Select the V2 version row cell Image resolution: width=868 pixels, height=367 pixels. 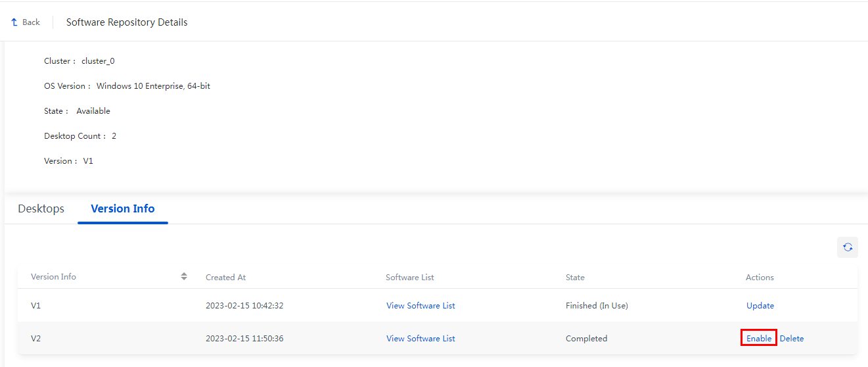(x=36, y=339)
